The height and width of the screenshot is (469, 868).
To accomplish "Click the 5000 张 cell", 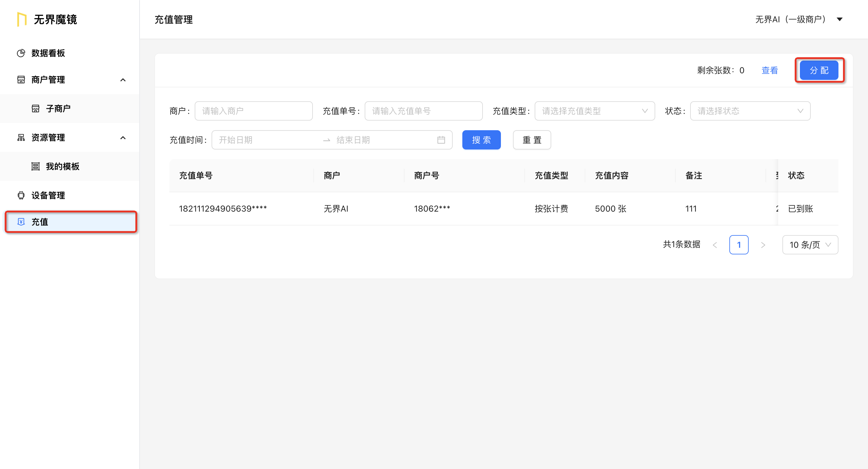I will click(x=611, y=209).
